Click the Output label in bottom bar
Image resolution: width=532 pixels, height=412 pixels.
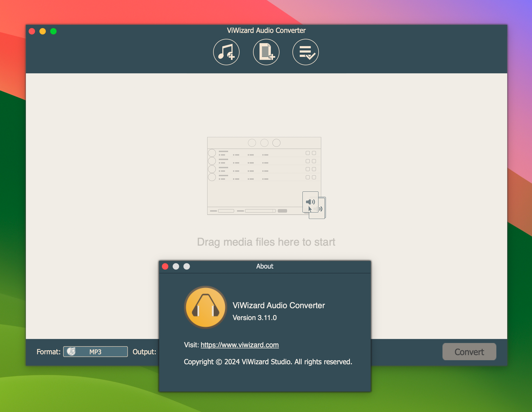pos(144,352)
